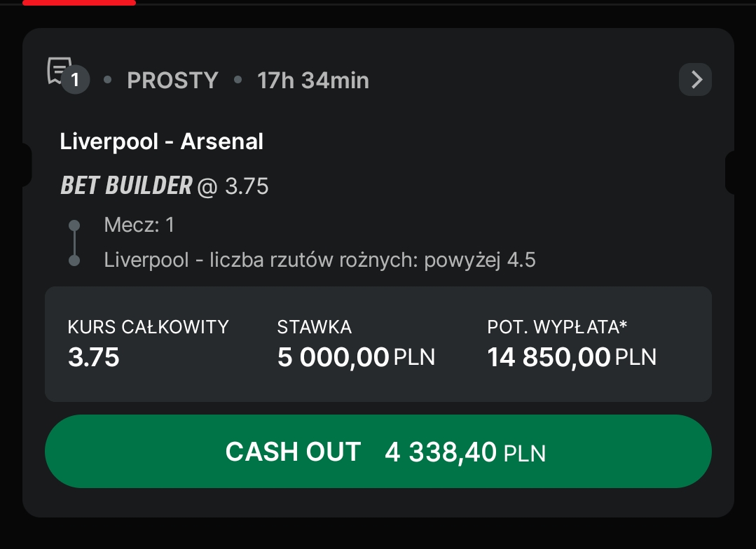Click the @ 3.75 odds next to BET BUILDER
Viewport: 756px width, 549px height.
(x=234, y=187)
